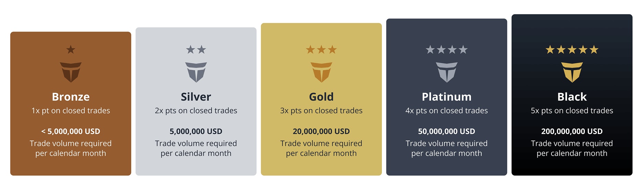Image resolution: width=644 pixels, height=191 pixels.
Task: Click the four stars above Platinum
Action: coord(447,50)
